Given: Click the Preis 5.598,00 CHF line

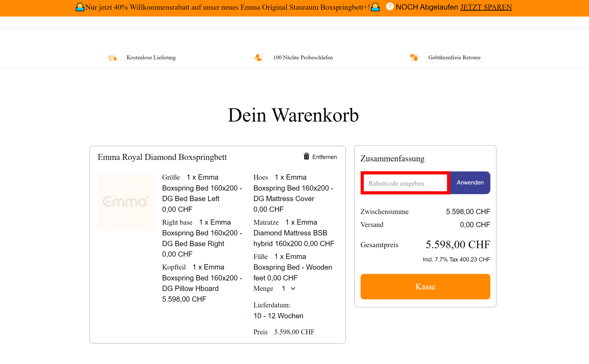Looking at the screenshot, I should [284, 332].
